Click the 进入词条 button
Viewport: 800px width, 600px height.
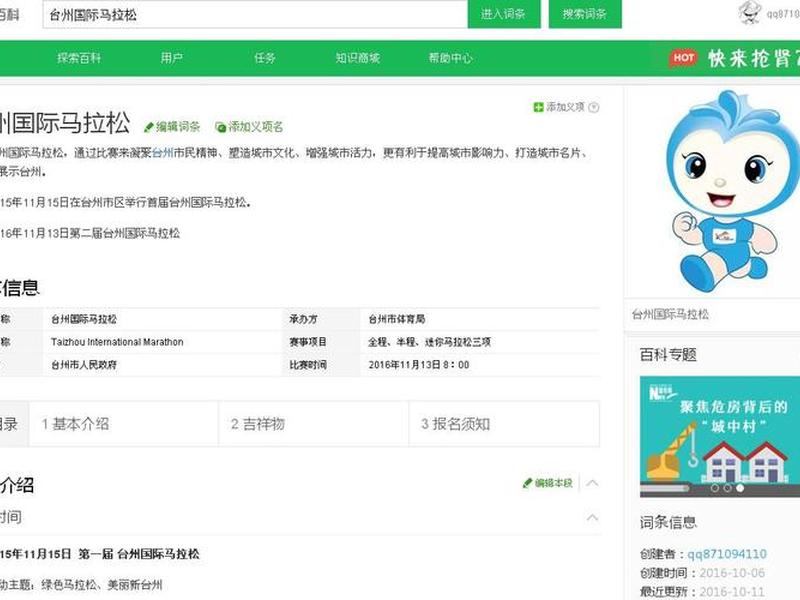(504, 14)
